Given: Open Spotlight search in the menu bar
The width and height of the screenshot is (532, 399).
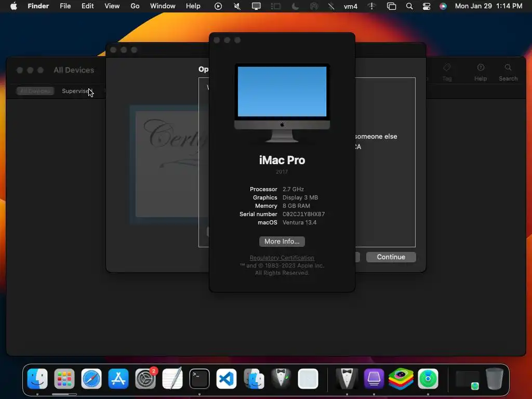Looking at the screenshot, I should click(409, 6).
